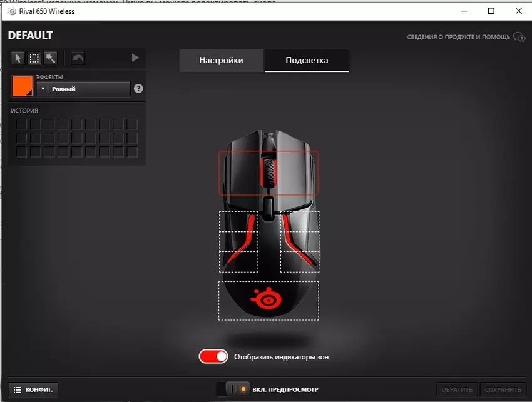Image resolution: width=532 pixels, height=402 pixels.
Task: Open the effects help question mark
Action: (138, 89)
